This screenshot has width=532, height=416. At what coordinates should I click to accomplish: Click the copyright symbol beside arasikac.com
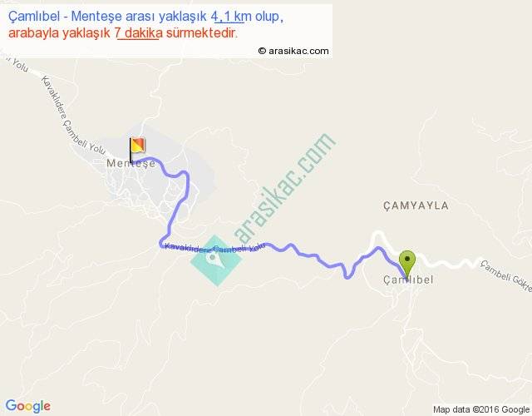coord(262,51)
